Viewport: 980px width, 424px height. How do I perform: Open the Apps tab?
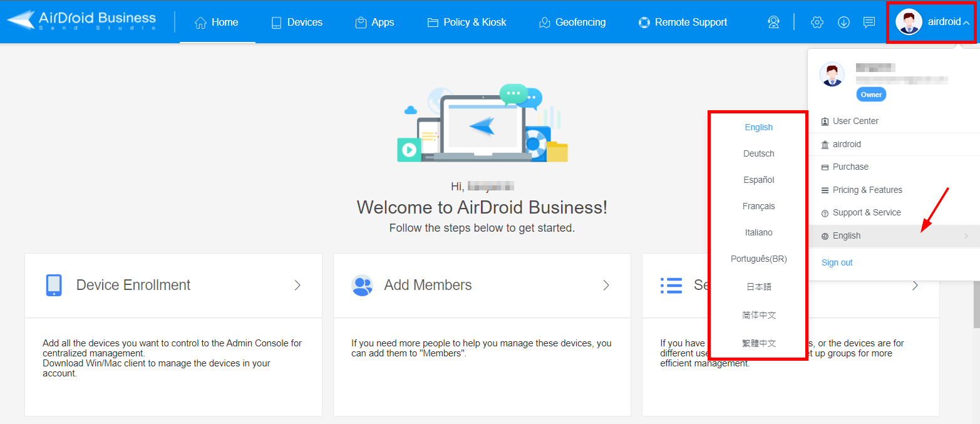click(x=374, y=22)
